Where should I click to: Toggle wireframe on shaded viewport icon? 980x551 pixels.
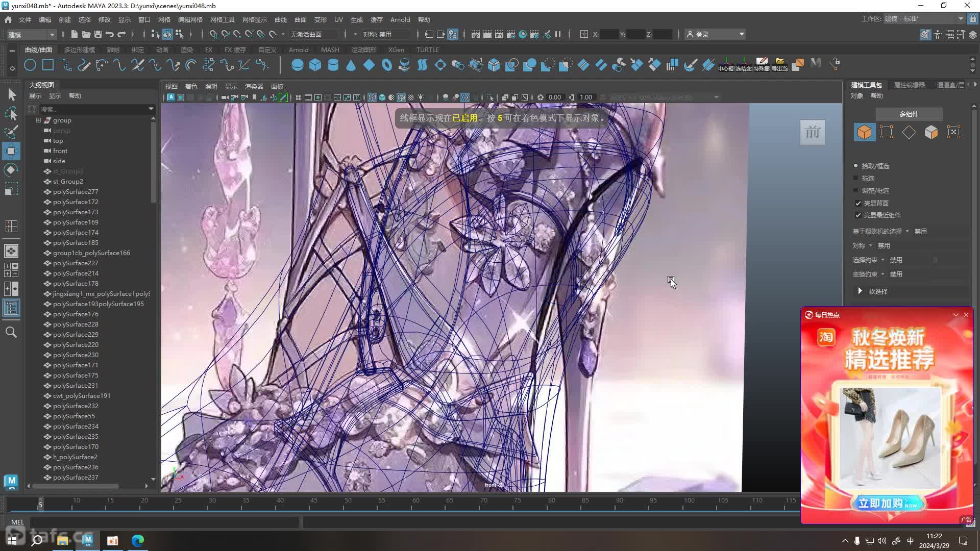pyautogui.click(x=402, y=97)
